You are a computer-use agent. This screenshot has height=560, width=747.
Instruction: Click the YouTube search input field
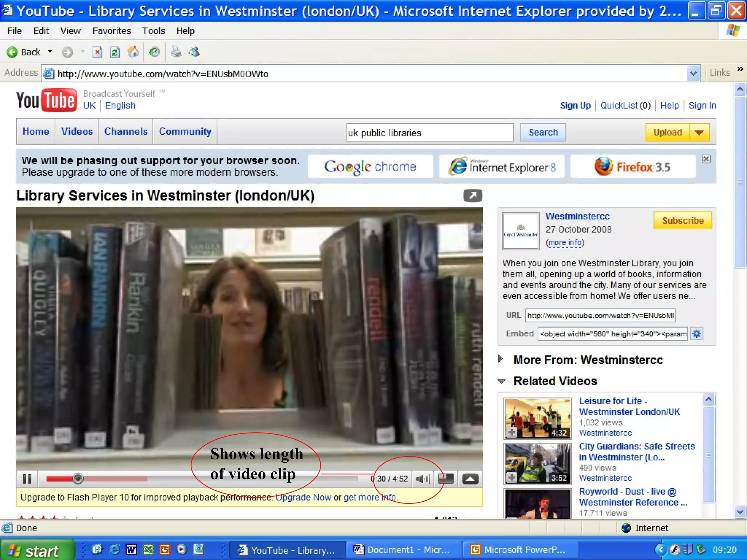(x=429, y=133)
